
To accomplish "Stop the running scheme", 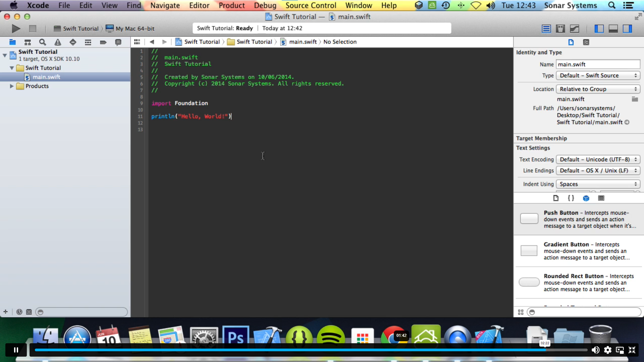I will pyautogui.click(x=33, y=28).
